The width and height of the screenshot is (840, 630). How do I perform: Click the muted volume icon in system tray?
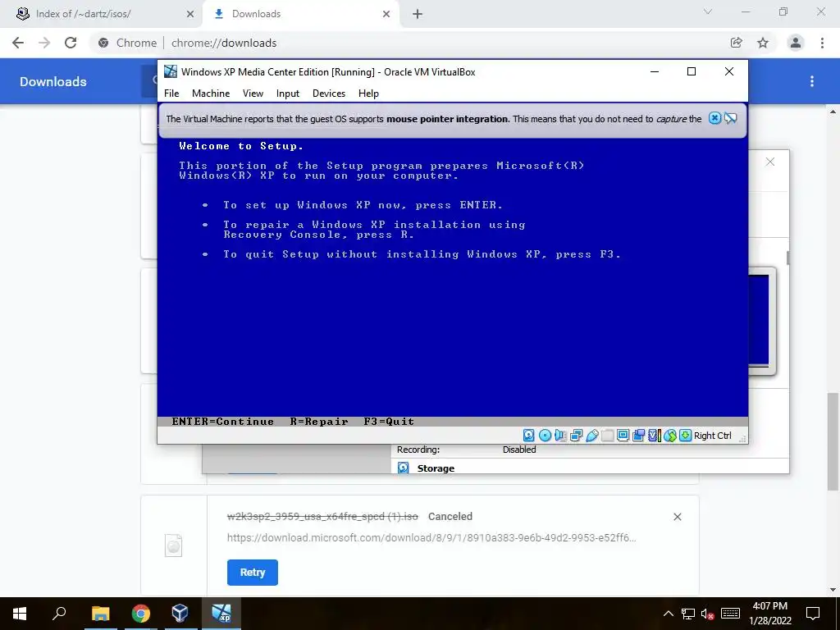708,614
